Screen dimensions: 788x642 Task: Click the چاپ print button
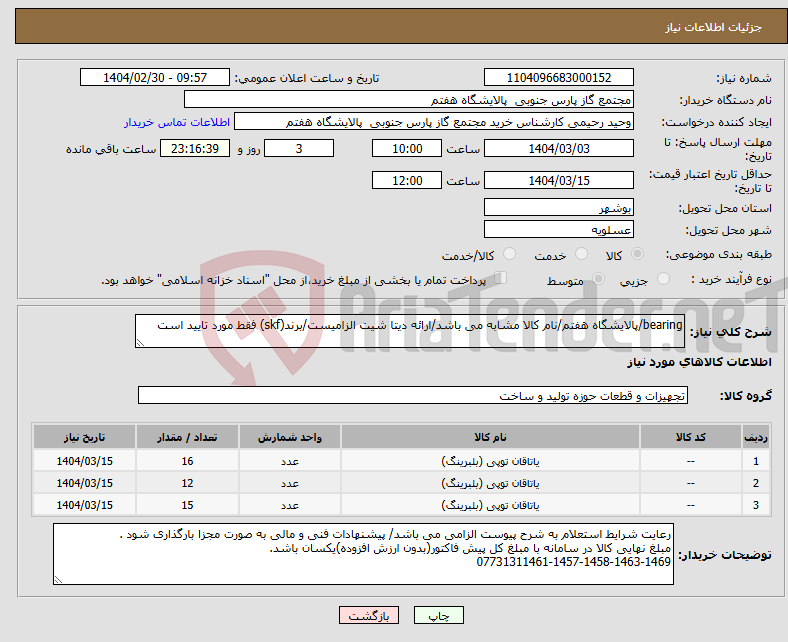[439, 615]
